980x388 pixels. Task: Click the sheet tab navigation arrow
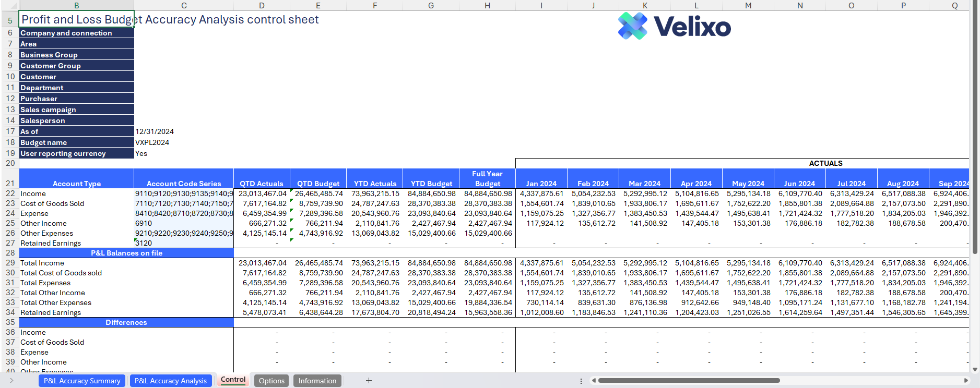[11, 381]
